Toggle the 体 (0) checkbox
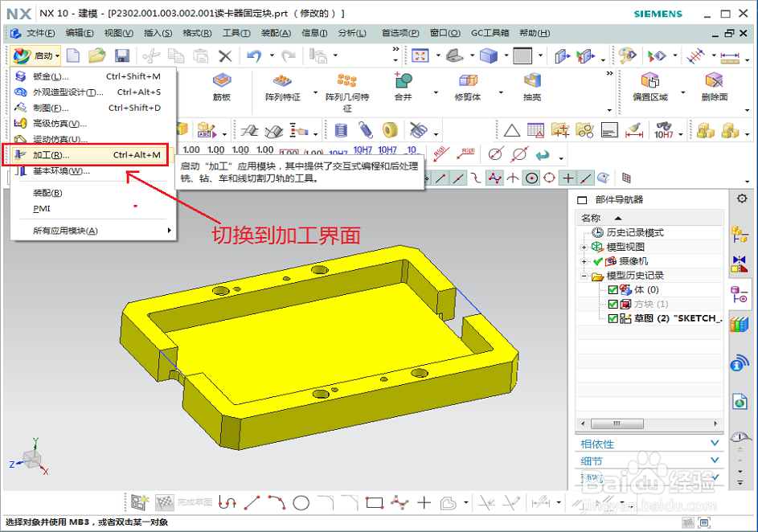The image size is (758, 532). point(613,290)
